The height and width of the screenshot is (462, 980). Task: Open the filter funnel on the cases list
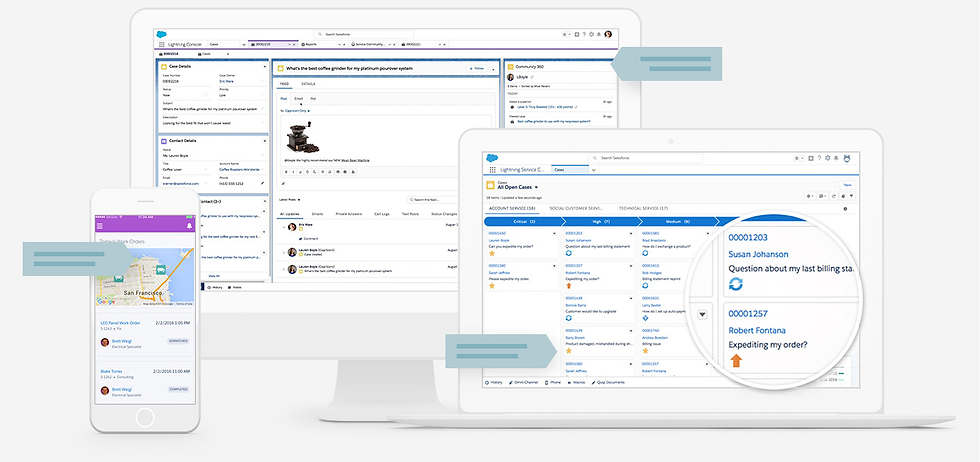pos(851,196)
